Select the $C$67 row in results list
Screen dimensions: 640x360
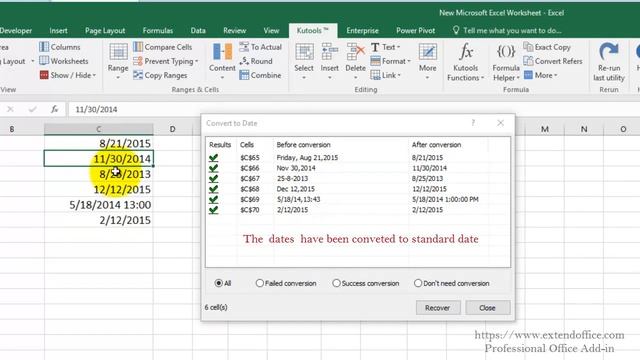[x=358, y=178]
